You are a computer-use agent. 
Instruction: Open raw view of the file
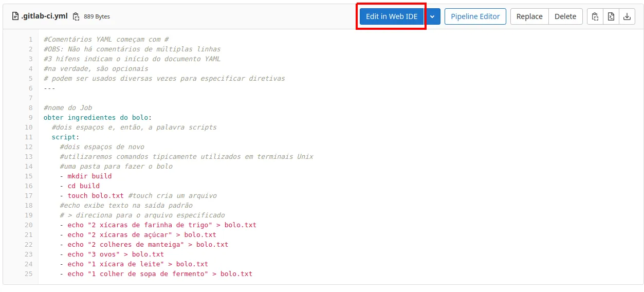(x=611, y=16)
